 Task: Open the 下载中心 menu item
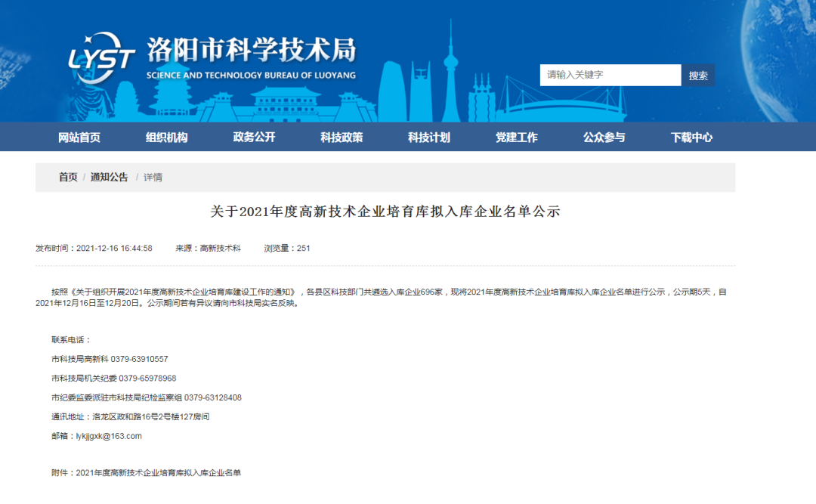(691, 138)
